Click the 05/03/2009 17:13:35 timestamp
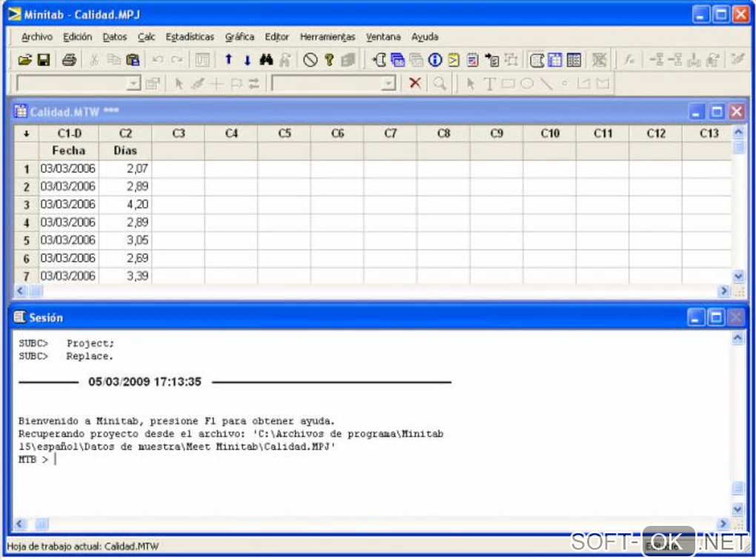Screen dimensions: 756x560 (x=145, y=381)
